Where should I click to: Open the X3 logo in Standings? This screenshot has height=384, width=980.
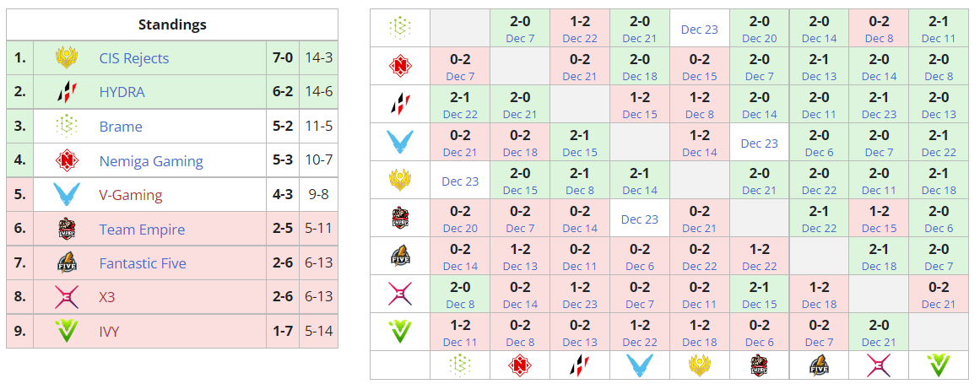(67, 297)
